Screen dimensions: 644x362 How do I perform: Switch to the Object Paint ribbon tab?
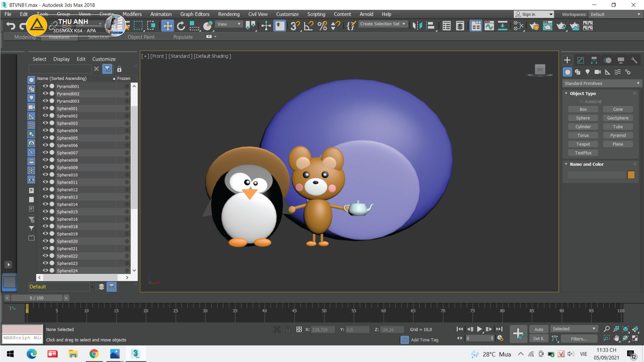coord(141,37)
